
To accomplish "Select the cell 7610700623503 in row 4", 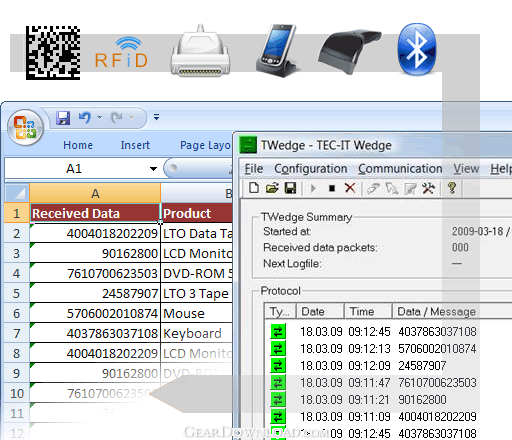I will point(95,273).
